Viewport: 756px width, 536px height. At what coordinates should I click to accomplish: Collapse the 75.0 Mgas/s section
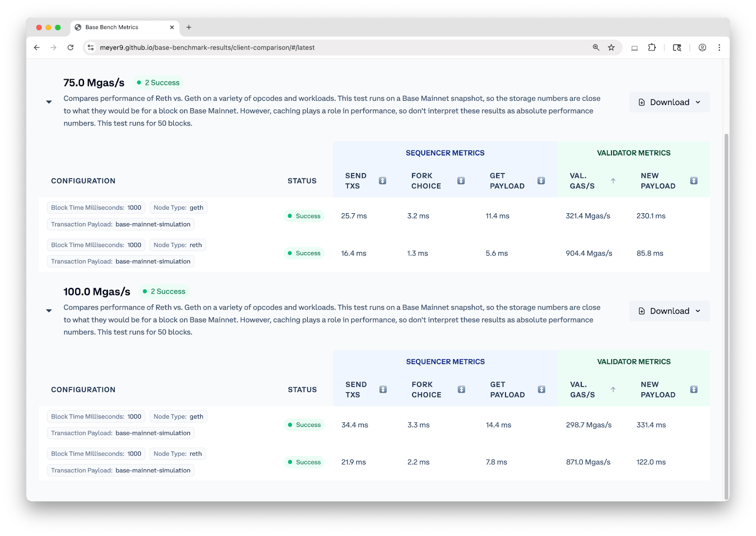[49, 102]
